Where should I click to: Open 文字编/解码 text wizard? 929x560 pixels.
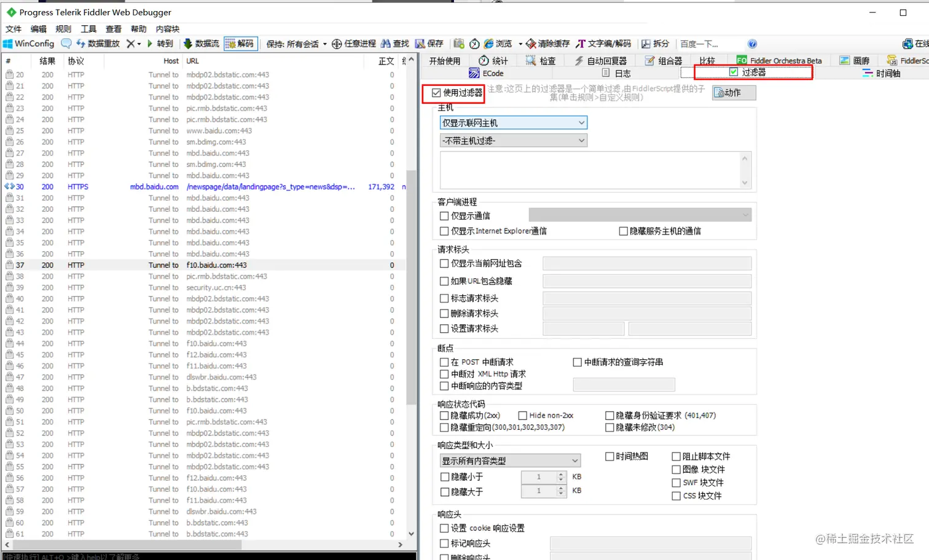(603, 44)
